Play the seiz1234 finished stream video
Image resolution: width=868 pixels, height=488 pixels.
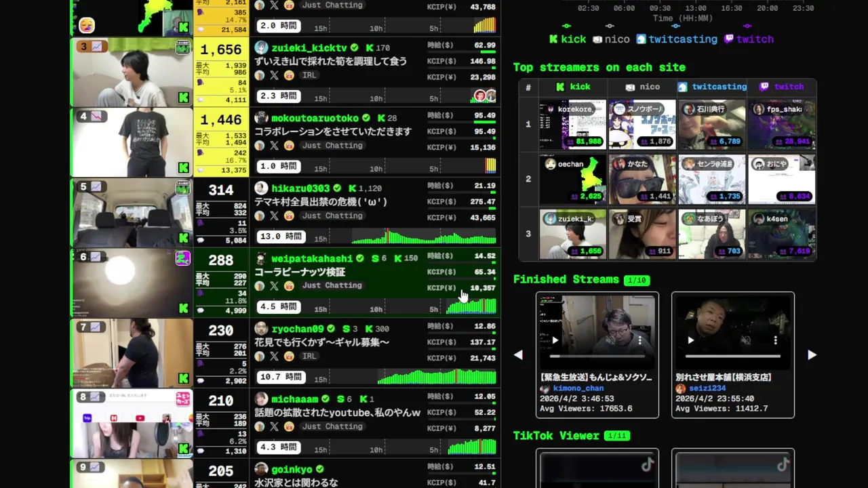click(x=690, y=340)
